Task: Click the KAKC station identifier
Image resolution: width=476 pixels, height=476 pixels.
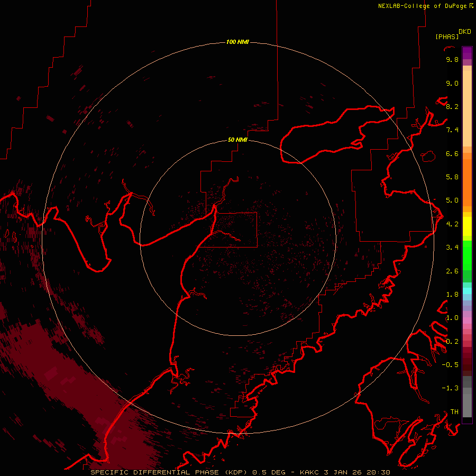Action: click(x=309, y=472)
